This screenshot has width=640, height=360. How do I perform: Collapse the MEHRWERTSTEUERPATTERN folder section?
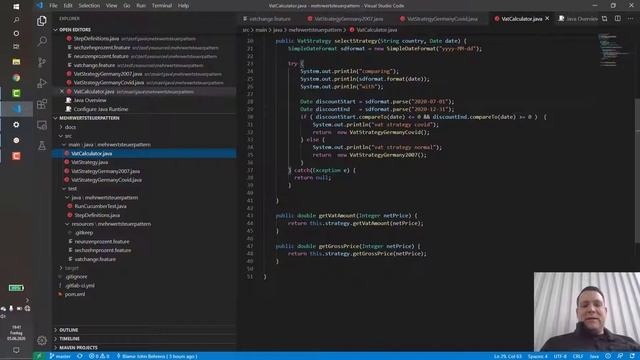[89, 118]
